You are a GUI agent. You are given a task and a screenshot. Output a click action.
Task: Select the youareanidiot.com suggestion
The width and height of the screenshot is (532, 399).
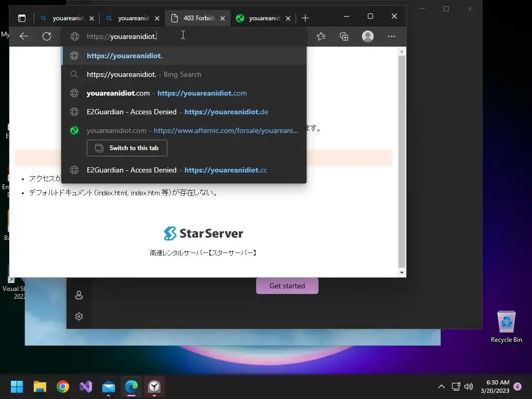point(184,93)
